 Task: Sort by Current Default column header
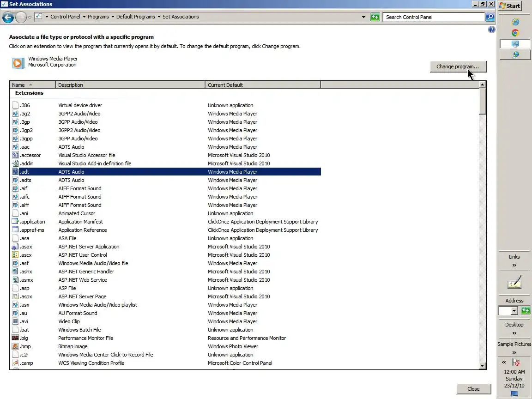[263, 85]
